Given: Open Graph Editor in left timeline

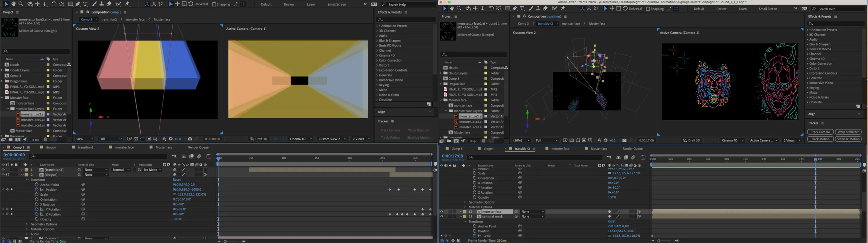Looking at the screenshot, I should [209, 156].
